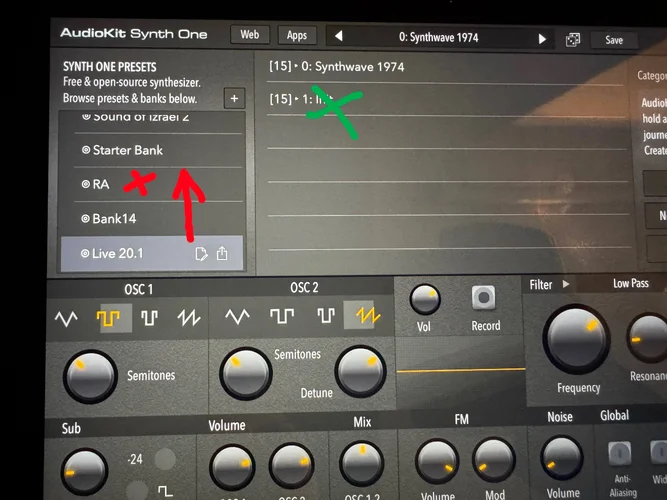Select the Sound of Izrael 2 bank
Image resolution: width=667 pixels, height=500 pixels.
[x=158, y=121]
